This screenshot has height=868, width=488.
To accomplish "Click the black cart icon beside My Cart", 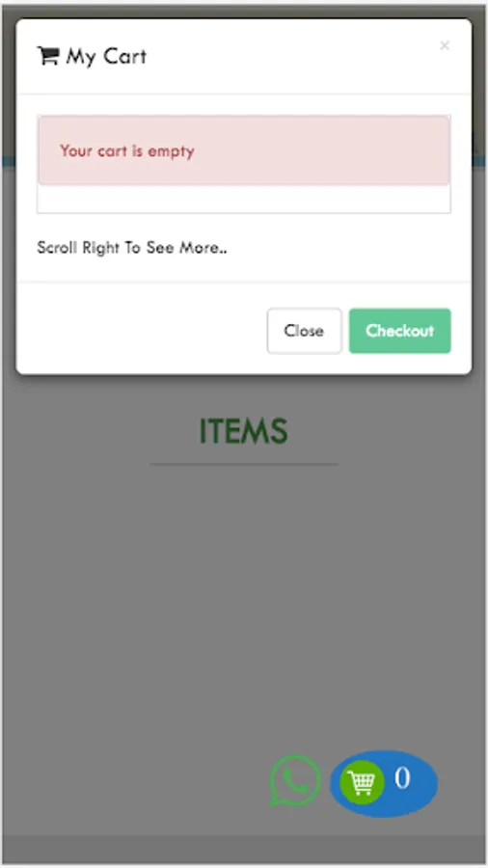I will point(48,55).
